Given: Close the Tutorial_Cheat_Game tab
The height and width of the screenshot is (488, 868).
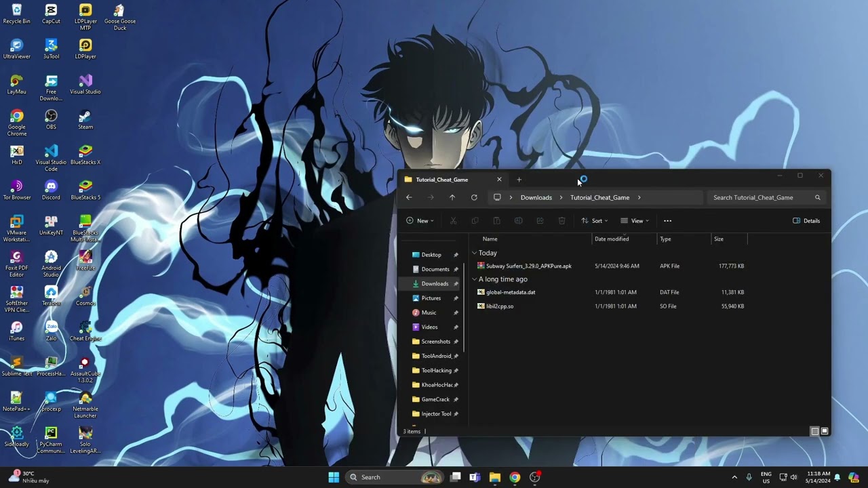Looking at the screenshot, I should coord(499,180).
